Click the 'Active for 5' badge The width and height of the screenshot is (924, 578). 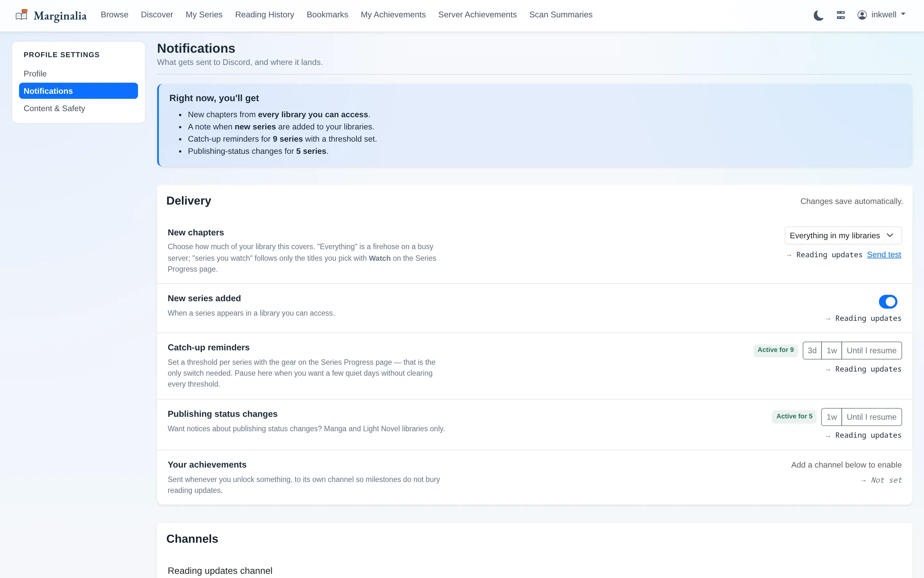pos(794,417)
